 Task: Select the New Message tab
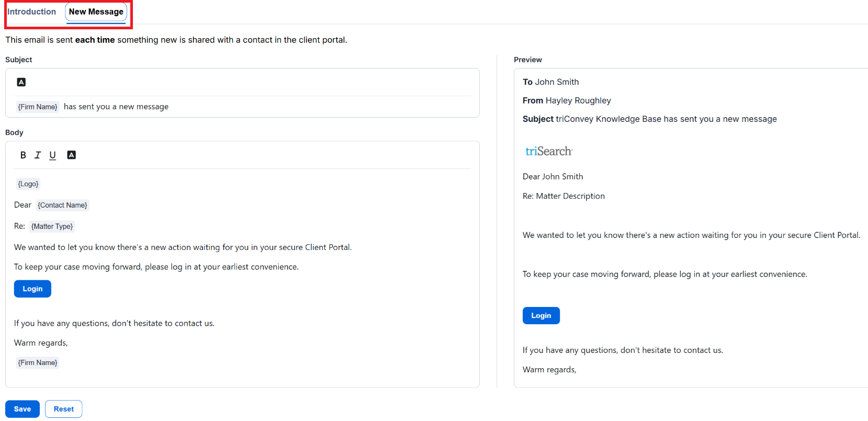tap(96, 12)
